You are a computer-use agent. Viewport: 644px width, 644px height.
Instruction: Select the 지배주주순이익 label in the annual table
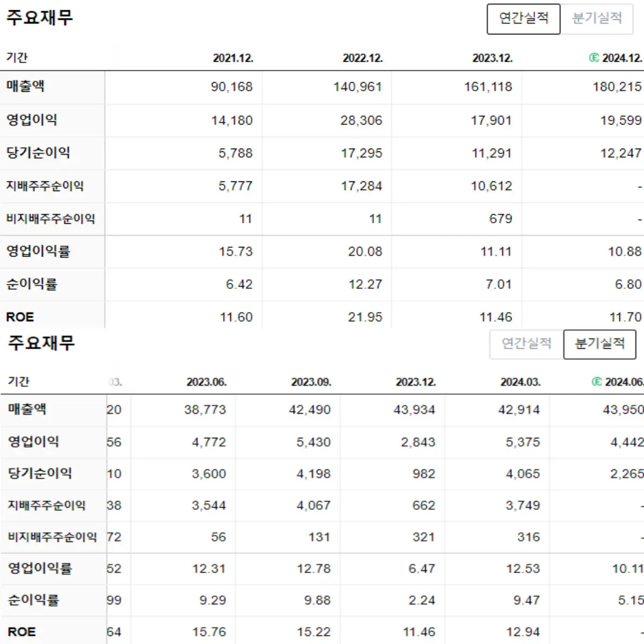(x=45, y=186)
